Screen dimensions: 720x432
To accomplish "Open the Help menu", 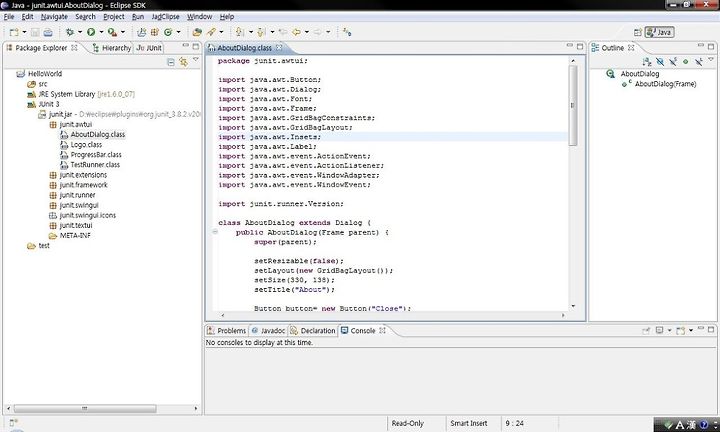I will 227,17.
